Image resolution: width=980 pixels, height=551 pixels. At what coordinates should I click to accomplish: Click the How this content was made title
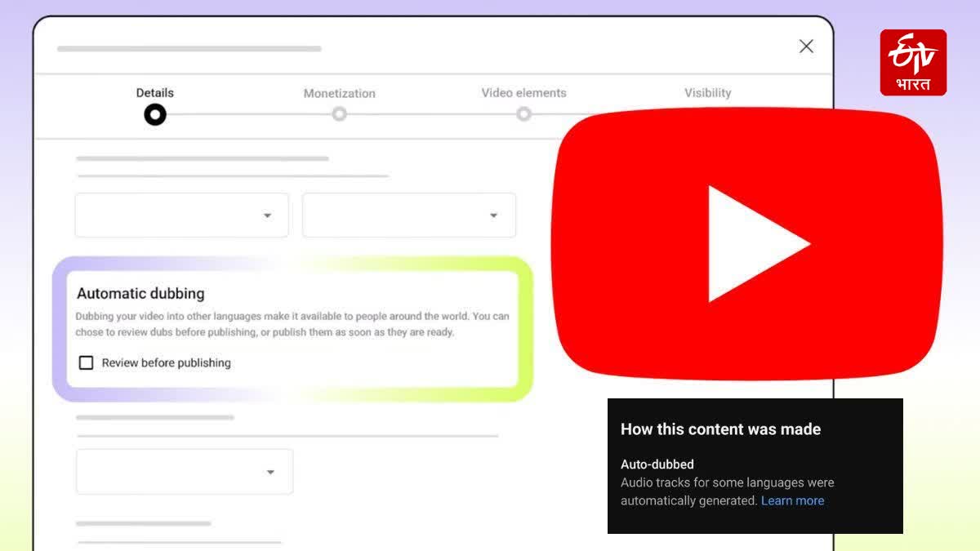tap(720, 429)
